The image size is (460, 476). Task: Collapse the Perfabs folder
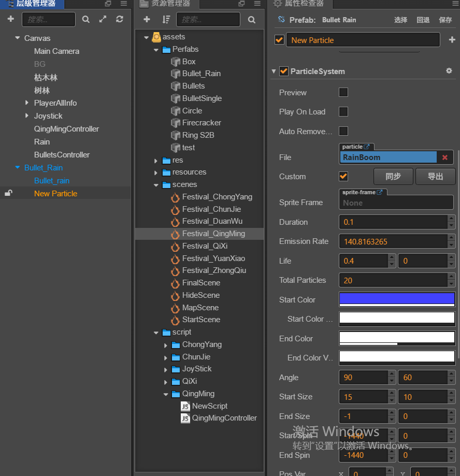156,50
